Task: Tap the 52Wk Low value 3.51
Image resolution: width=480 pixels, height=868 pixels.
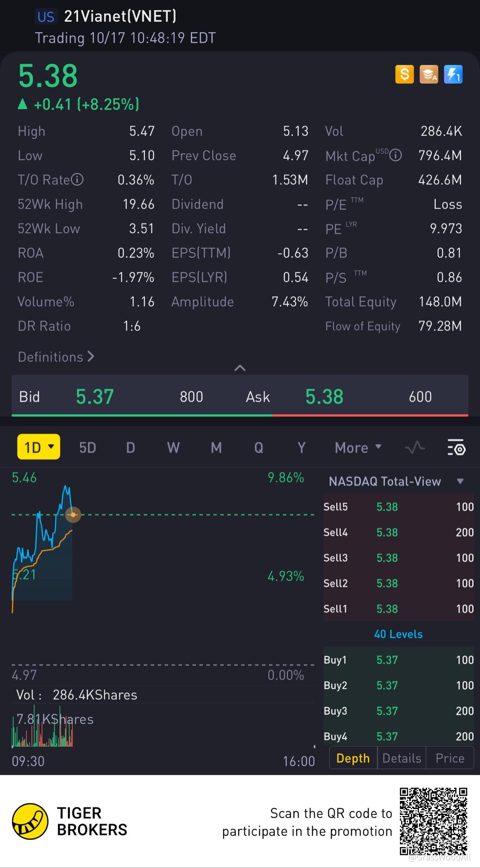Action: tap(142, 228)
